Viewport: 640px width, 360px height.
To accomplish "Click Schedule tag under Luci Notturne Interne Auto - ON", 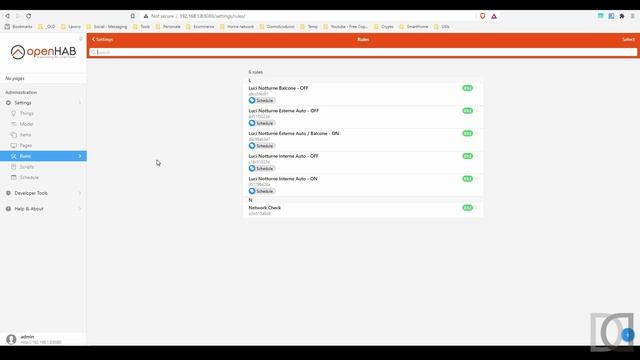I will [262, 191].
